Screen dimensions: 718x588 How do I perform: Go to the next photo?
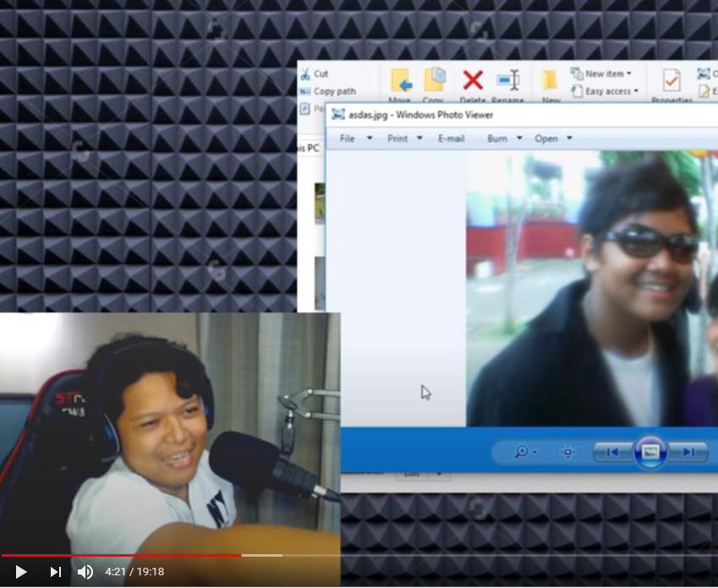688,452
